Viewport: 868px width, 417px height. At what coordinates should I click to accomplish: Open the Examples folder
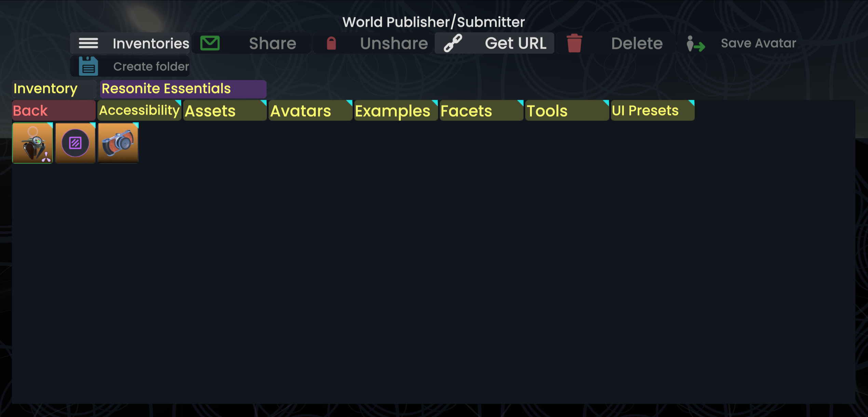coord(396,110)
